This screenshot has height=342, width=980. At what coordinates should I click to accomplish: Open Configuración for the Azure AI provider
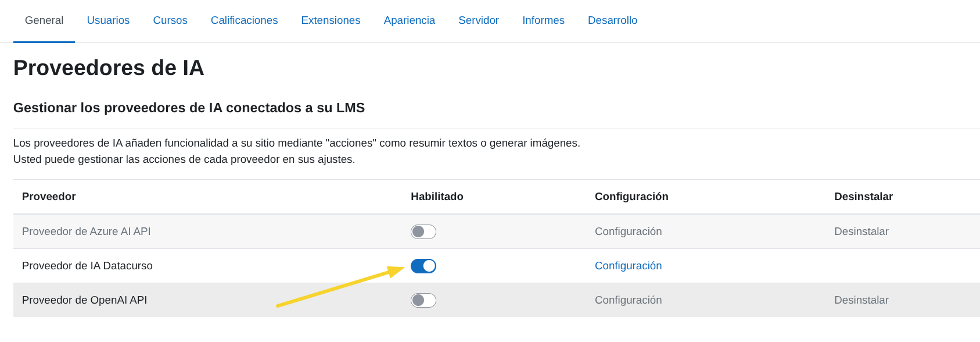pyautogui.click(x=628, y=231)
